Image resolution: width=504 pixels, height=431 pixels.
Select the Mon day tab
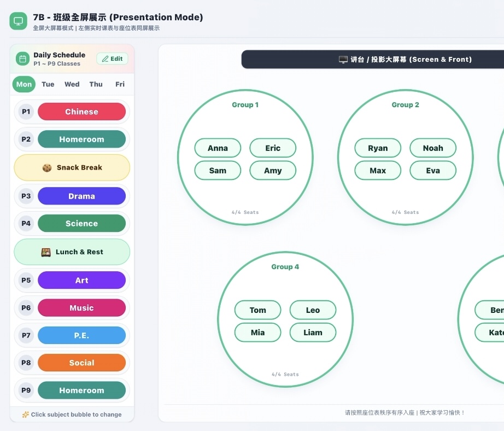tap(24, 84)
